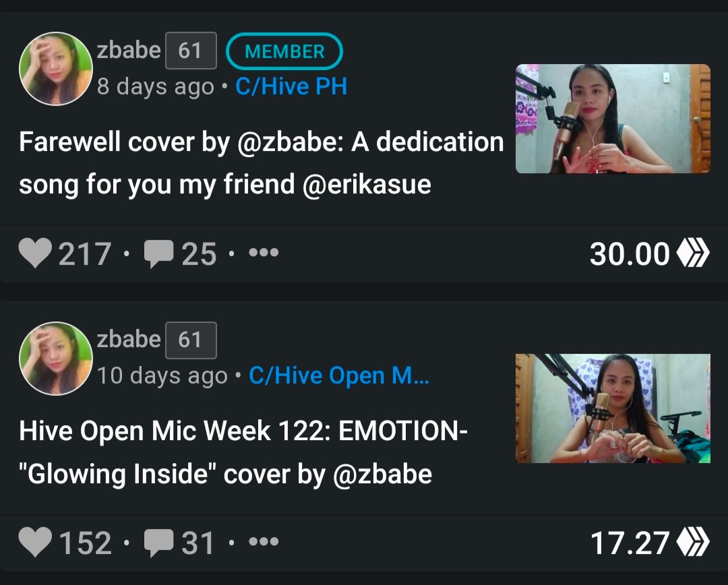Go to the C/Hive Open M... community
The width and height of the screenshot is (728, 585).
(339, 375)
